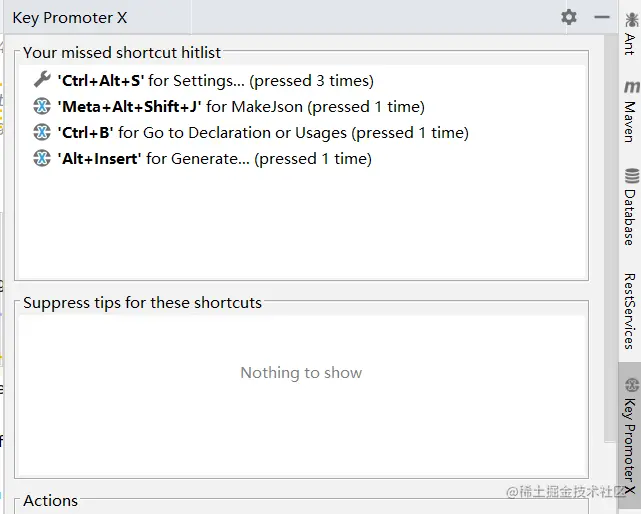The width and height of the screenshot is (641, 514).
Task: Click the Maven m icon
Action: (632, 87)
